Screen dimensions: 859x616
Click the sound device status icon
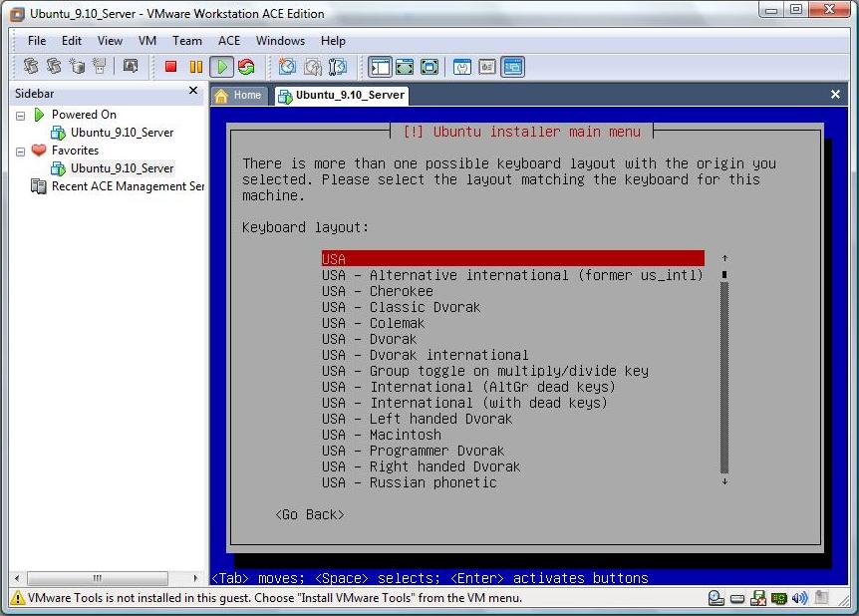pos(800,598)
